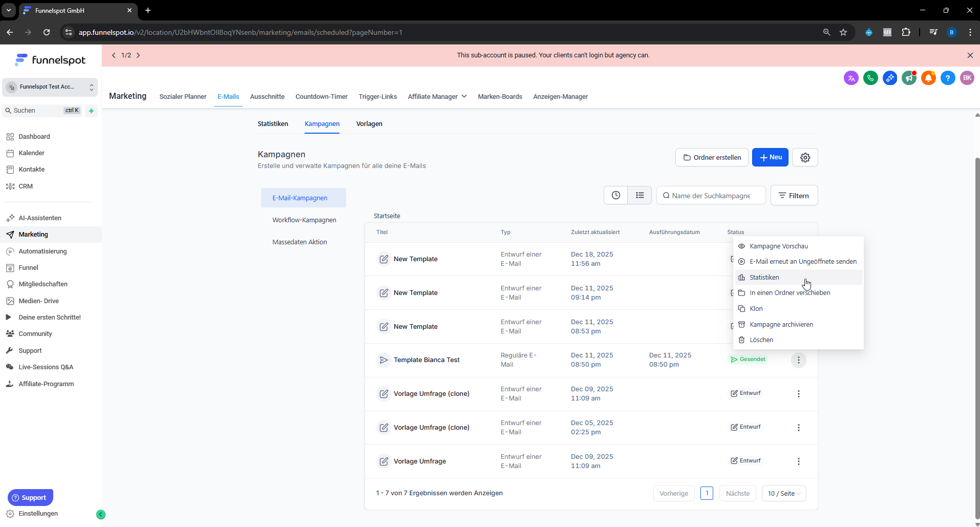Open the Sozialer Planner tab
The image size is (980, 527).
coord(183,96)
